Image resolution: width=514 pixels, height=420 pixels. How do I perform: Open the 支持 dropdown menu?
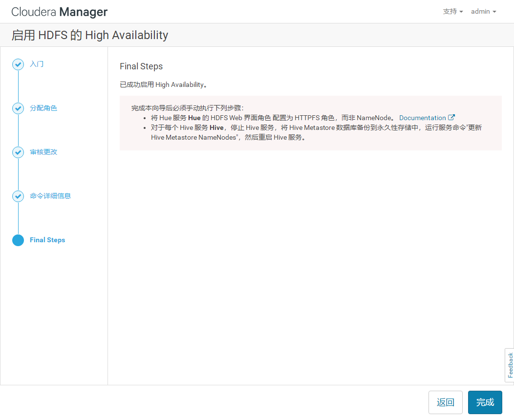453,11
